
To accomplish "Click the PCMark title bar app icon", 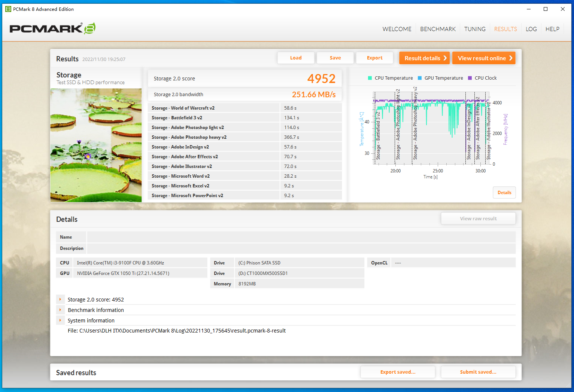I will [x=8, y=9].
